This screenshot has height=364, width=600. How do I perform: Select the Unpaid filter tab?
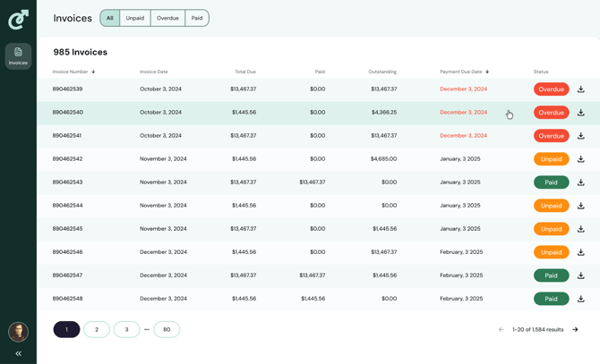[135, 18]
